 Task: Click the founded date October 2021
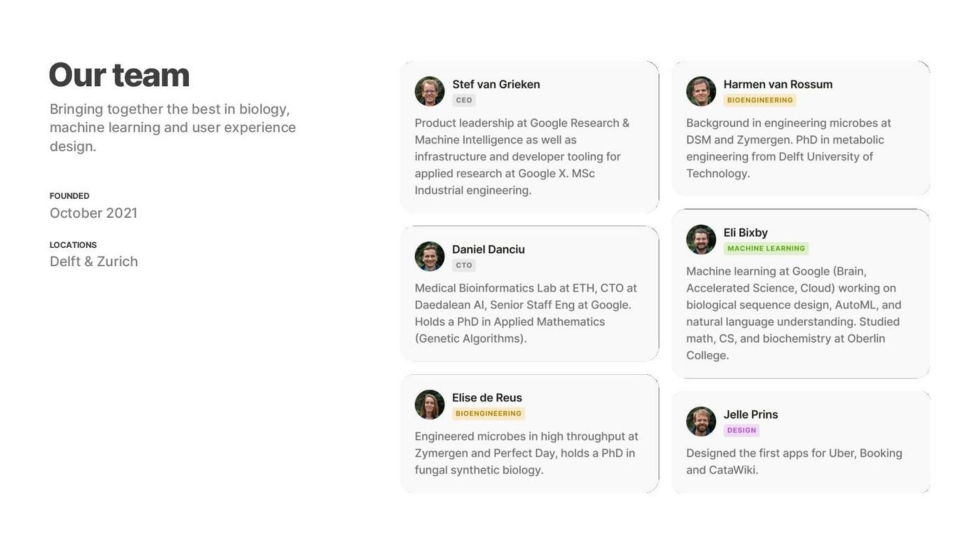93,213
